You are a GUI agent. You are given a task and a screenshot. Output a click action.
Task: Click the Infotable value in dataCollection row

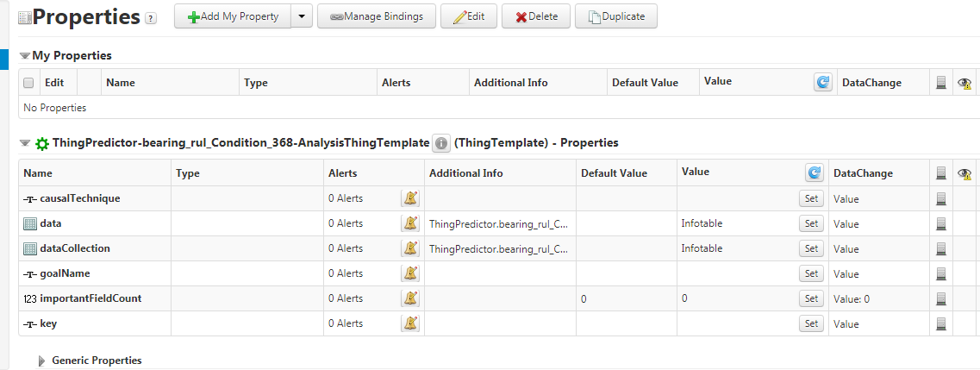coord(702,248)
